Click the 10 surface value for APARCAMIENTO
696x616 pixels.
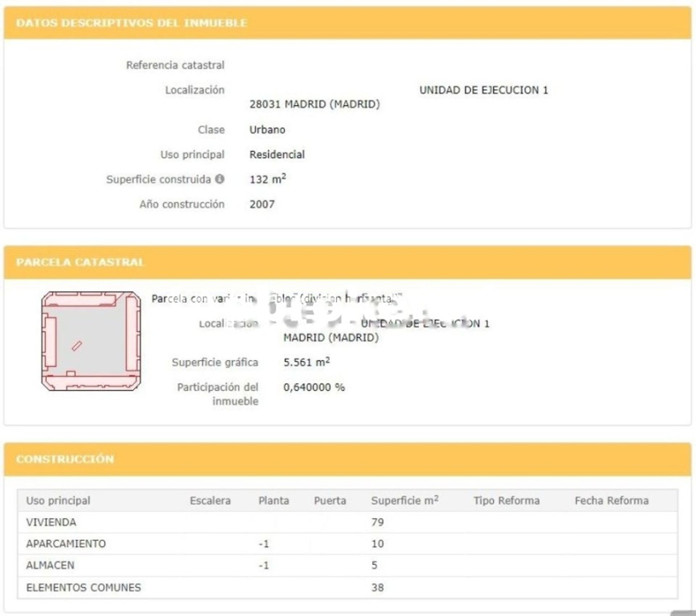[x=377, y=543]
